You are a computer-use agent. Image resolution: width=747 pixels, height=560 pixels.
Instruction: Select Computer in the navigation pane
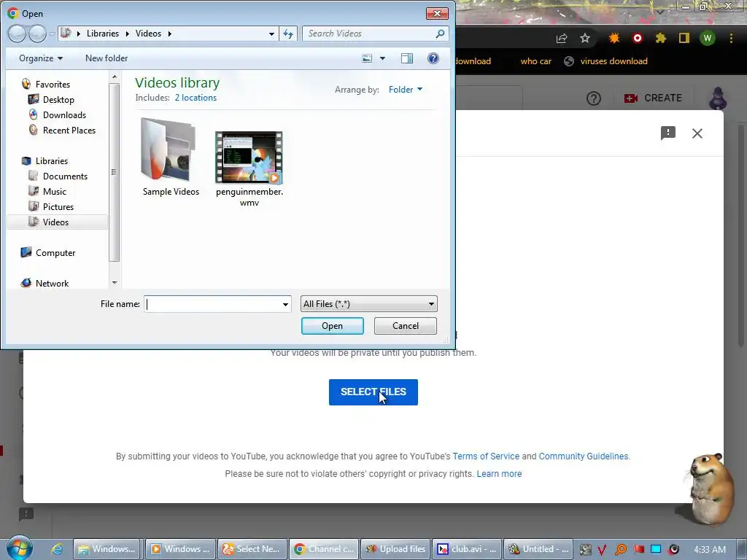55,253
